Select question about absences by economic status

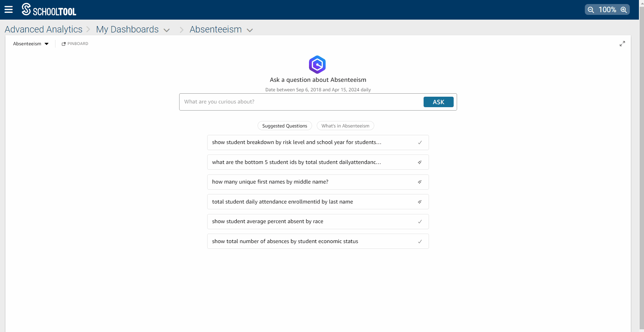click(318, 241)
